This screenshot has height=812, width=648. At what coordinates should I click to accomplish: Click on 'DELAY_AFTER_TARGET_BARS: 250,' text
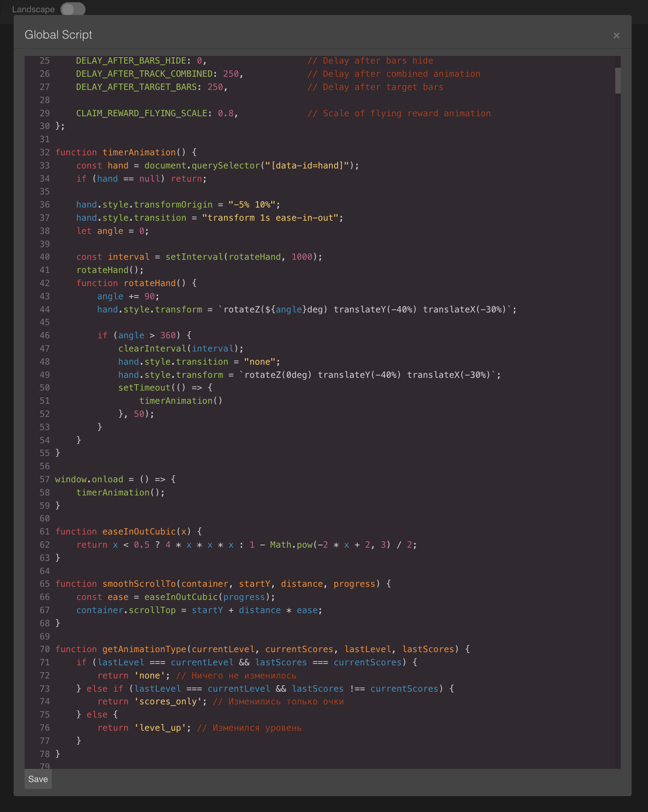tap(152, 87)
